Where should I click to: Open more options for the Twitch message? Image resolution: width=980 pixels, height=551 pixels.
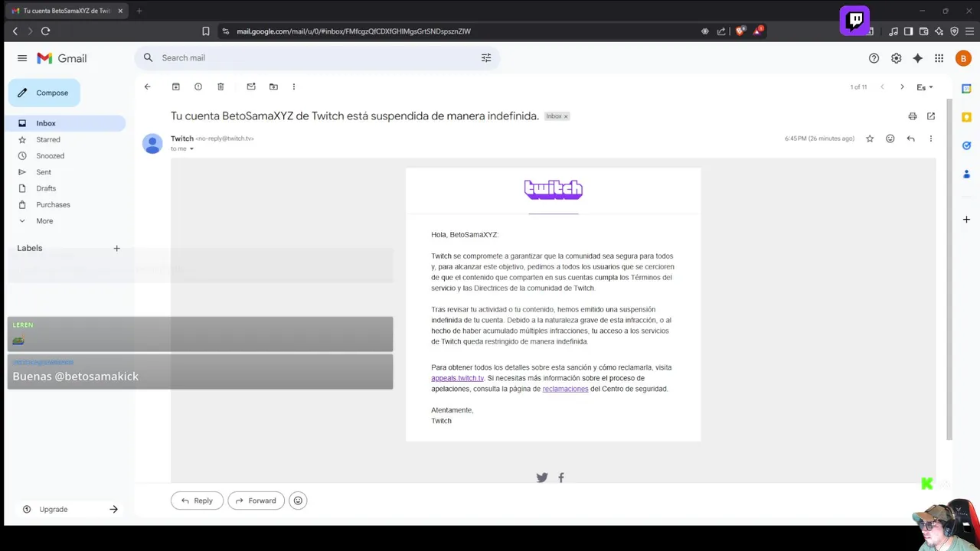point(931,139)
